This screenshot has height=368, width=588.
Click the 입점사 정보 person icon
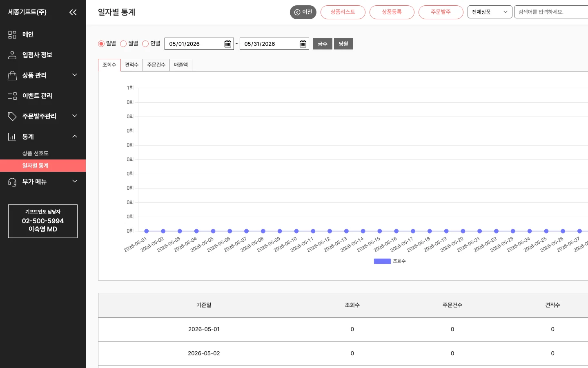(12, 55)
